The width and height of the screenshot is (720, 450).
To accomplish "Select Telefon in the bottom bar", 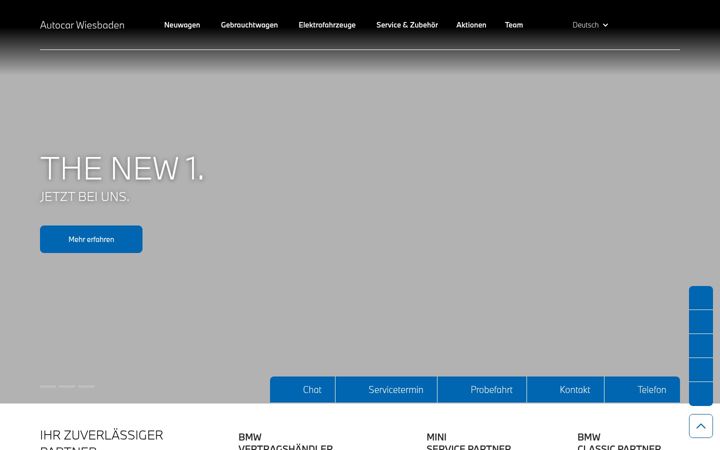I will coord(642,390).
